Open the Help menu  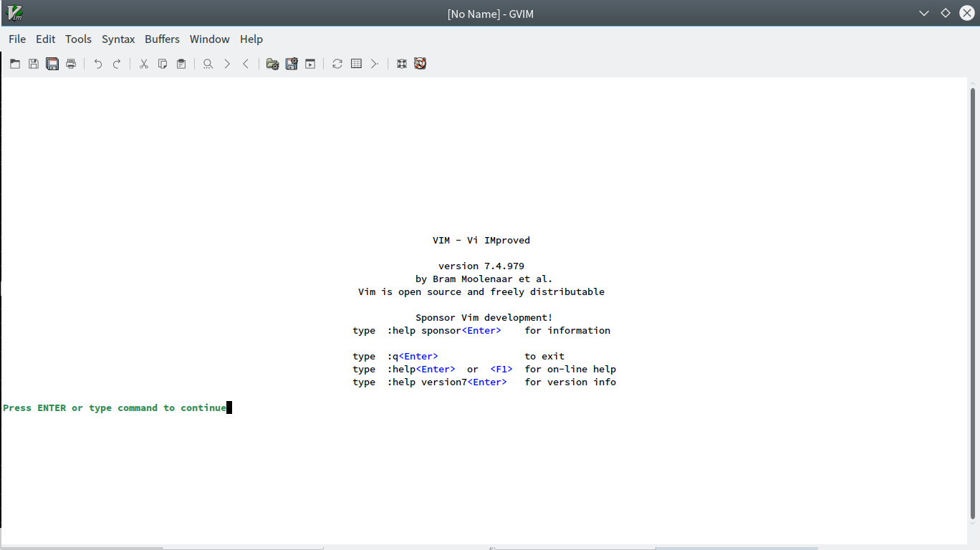pyautogui.click(x=251, y=39)
